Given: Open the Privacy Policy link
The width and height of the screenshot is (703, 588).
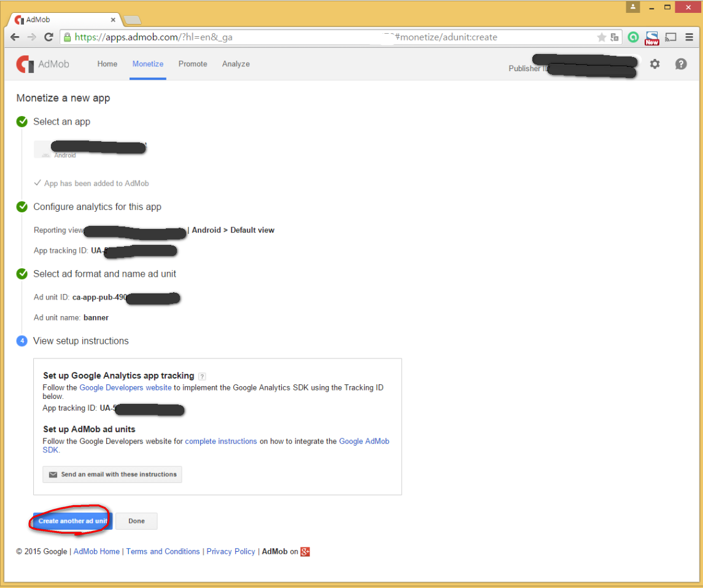Looking at the screenshot, I should (230, 552).
